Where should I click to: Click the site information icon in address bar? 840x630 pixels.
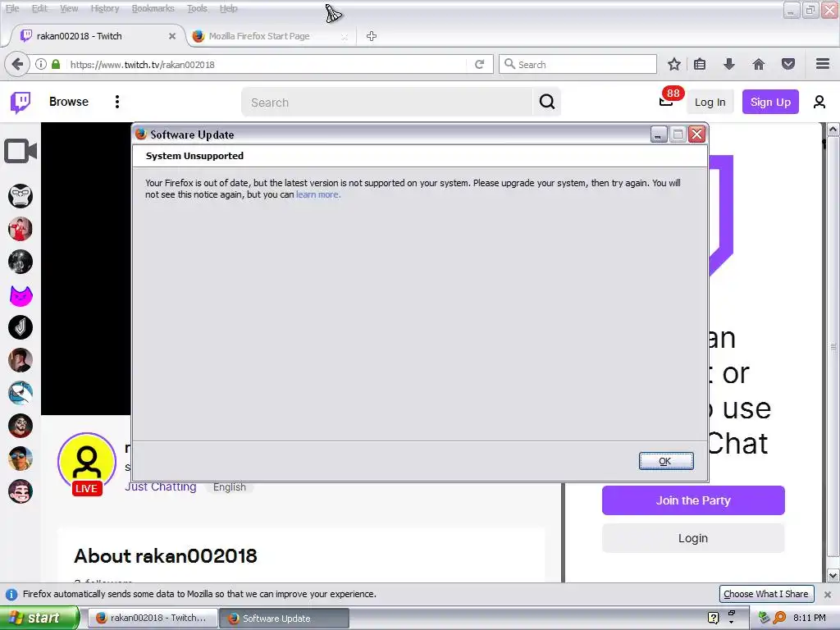[x=41, y=64]
